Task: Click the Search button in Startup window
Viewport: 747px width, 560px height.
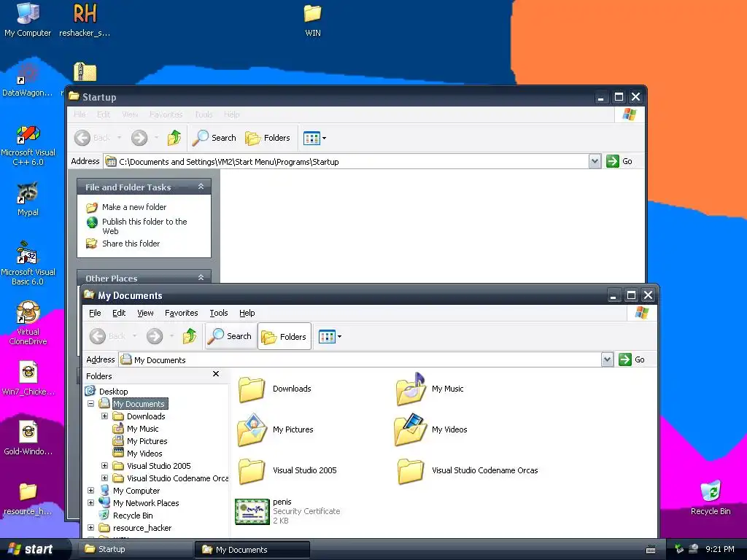Action: (x=214, y=138)
